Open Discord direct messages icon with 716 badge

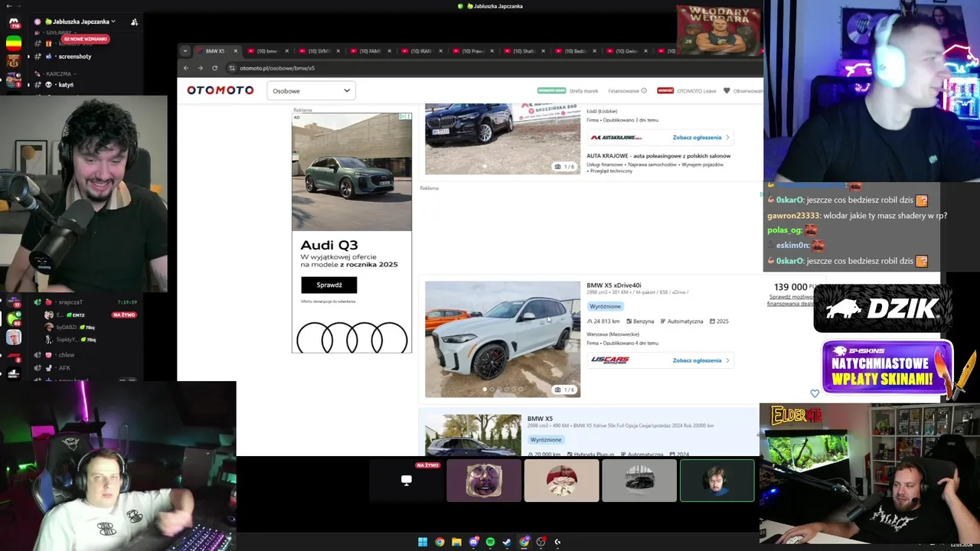[x=14, y=21]
